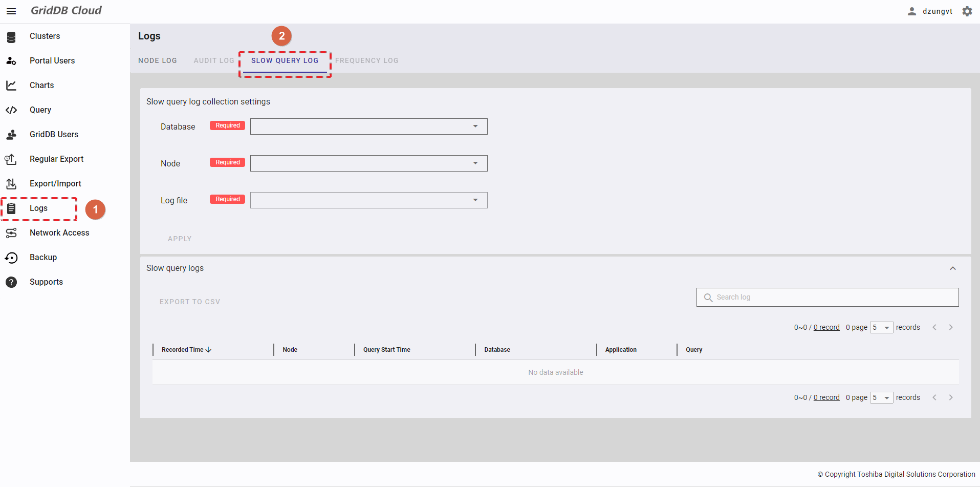Viewport: 980px width, 487px height.
Task: Click Export to CSV button
Action: pos(190,302)
